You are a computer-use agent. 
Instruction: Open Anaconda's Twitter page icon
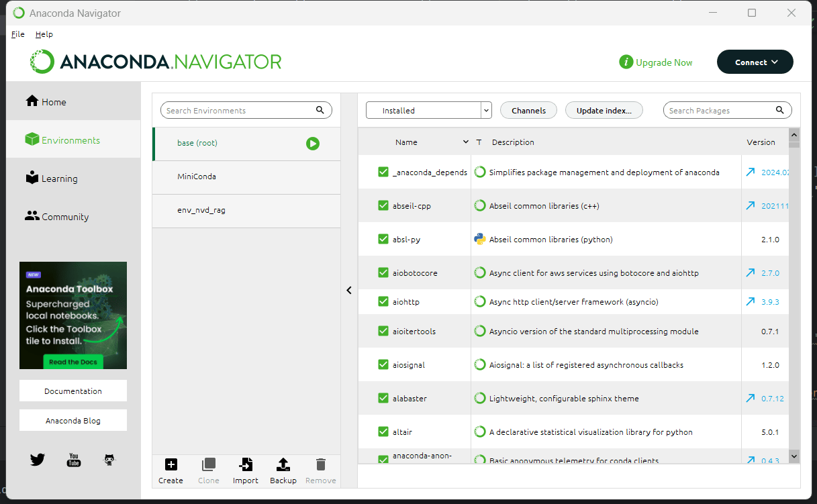click(38, 460)
